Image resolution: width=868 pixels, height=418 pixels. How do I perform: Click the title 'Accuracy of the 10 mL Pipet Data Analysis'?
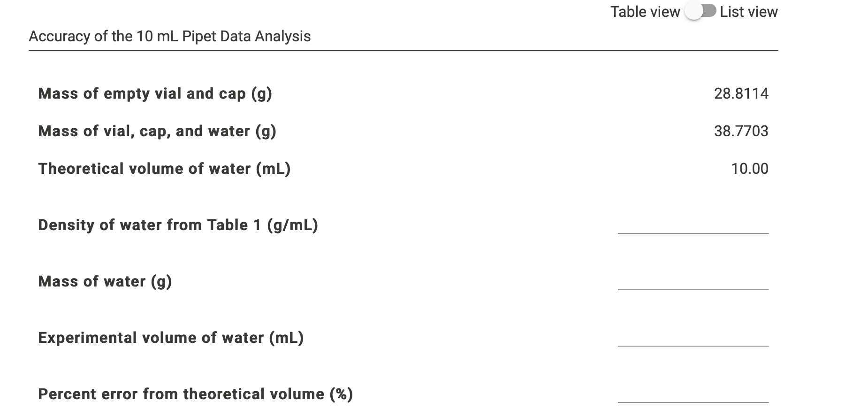click(170, 36)
